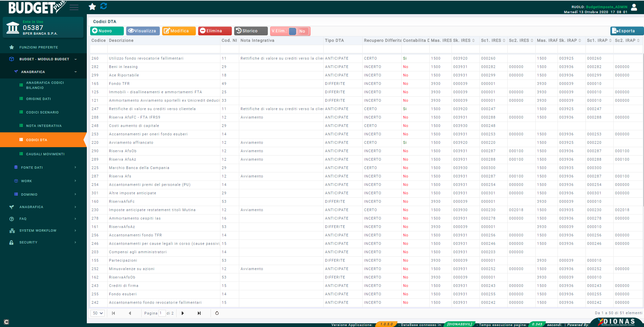Click the Esporta button
The image size is (644, 327).
point(627,31)
